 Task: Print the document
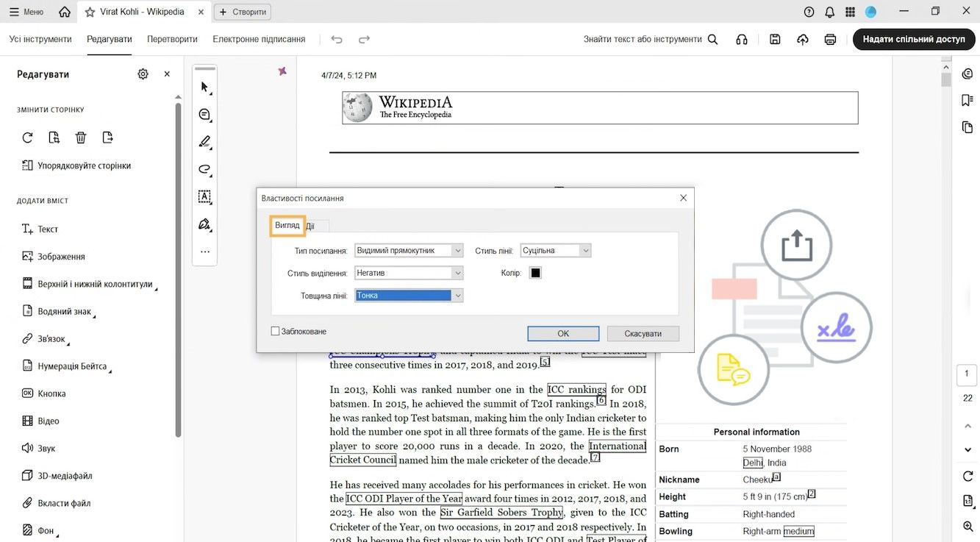[830, 40]
